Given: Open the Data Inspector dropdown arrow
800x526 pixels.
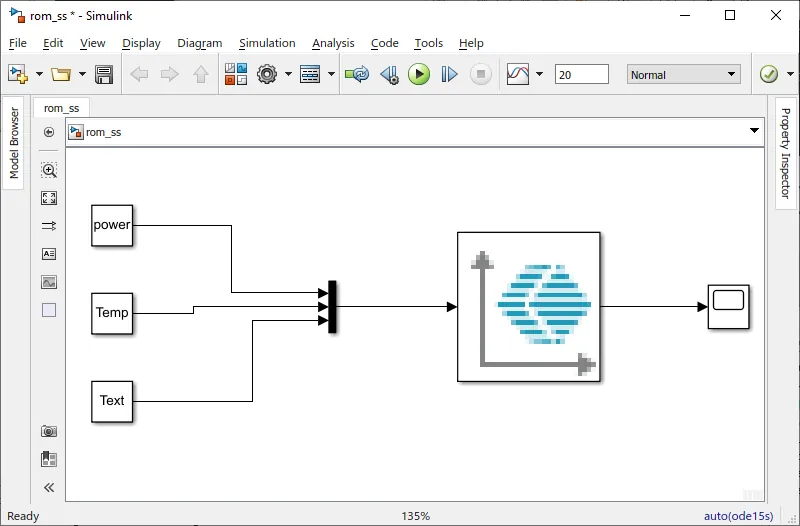Looking at the screenshot, I should [x=540, y=75].
